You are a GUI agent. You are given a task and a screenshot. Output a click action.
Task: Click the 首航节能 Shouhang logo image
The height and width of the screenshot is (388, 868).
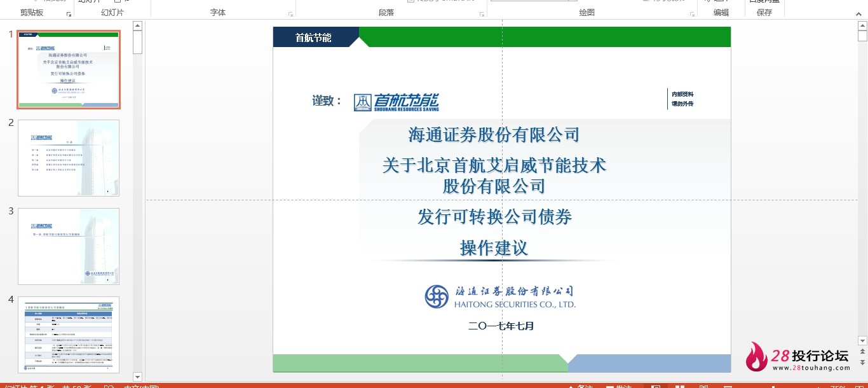pyautogui.click(x=397, y=102)
